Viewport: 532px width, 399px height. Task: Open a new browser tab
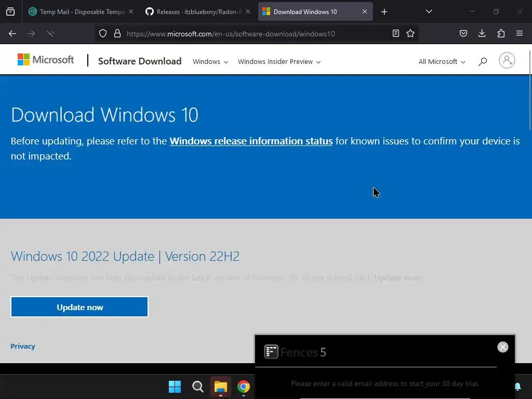384,12
